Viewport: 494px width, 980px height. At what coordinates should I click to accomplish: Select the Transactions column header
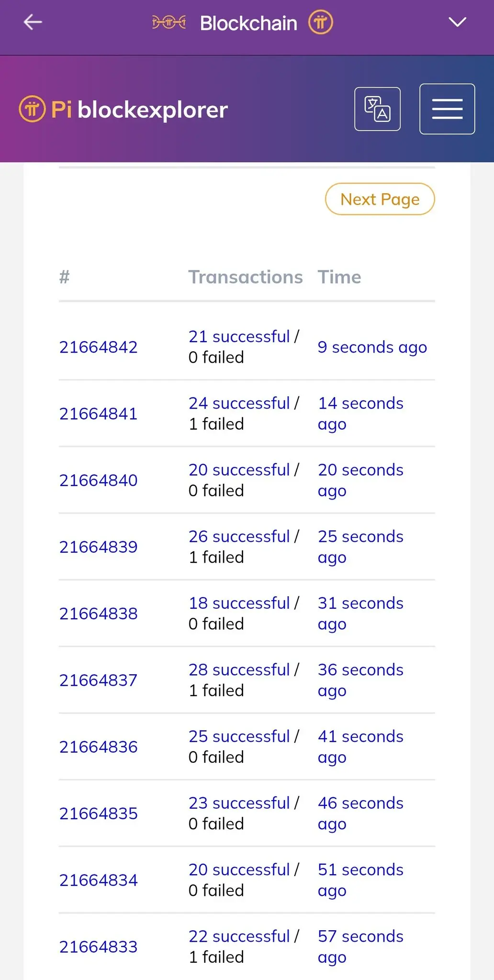click(x=246, y=277)
